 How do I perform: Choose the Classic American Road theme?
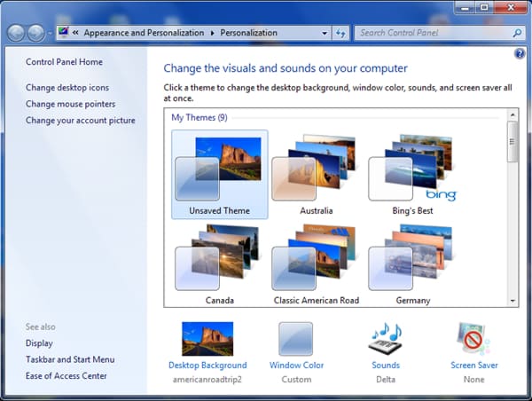[316, 263]
